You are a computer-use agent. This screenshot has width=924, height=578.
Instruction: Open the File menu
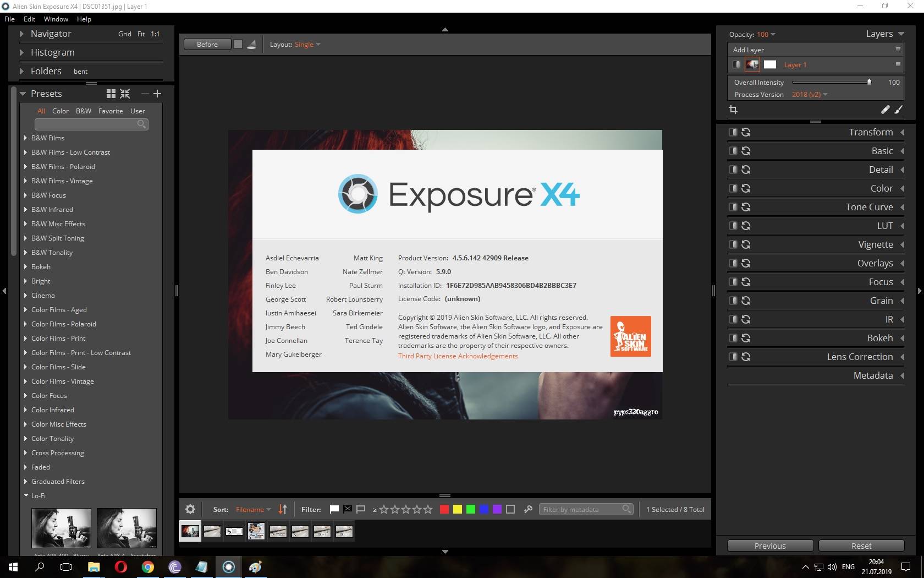[x=9, y=19]
